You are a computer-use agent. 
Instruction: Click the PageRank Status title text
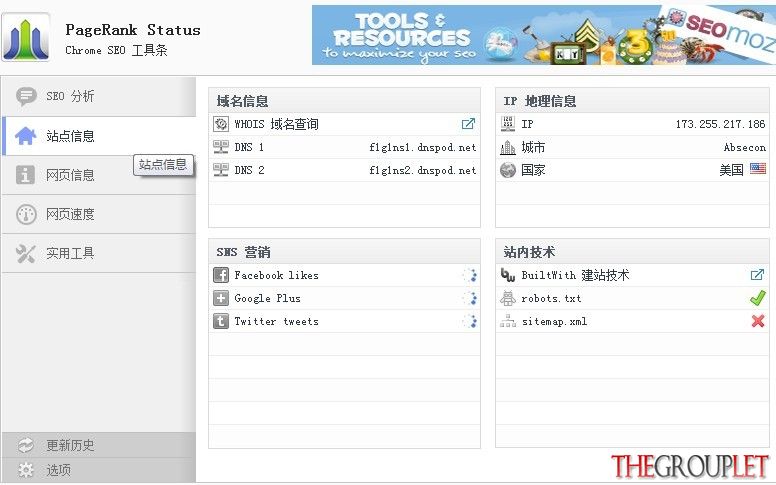[133, 30]
